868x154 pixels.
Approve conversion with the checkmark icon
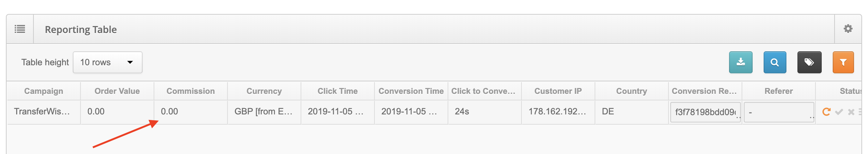click(839, 112)
